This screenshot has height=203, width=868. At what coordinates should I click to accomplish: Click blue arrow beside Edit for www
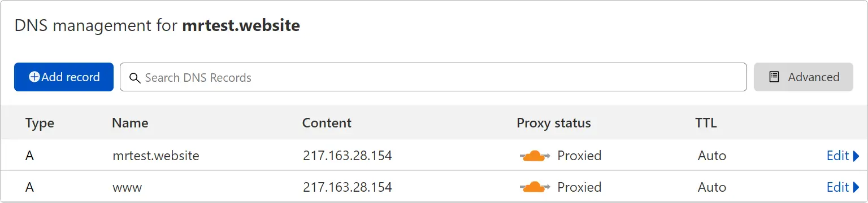856,188
